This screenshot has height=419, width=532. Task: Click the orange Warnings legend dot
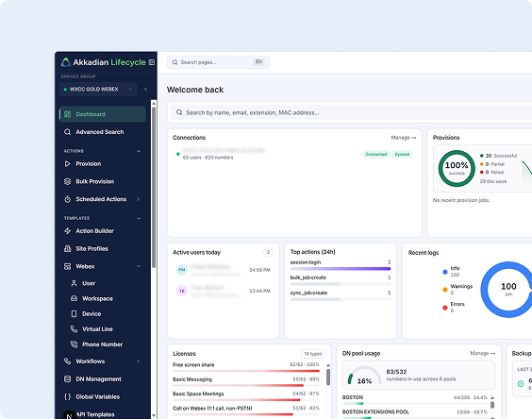click(445, 290)
